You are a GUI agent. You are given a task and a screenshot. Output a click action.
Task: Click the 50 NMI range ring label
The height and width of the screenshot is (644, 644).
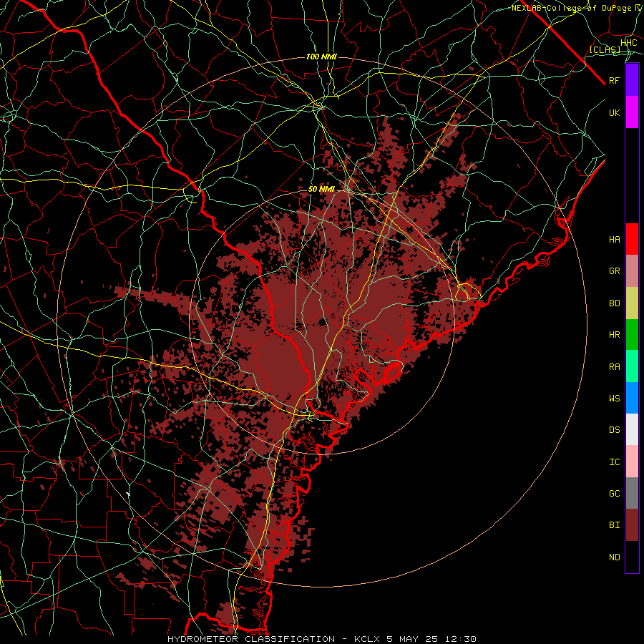(x=321, y=189)
